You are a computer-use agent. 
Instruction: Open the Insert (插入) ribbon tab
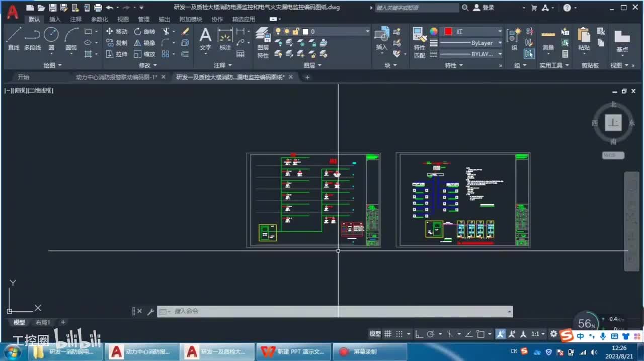[x=55, y=19]
